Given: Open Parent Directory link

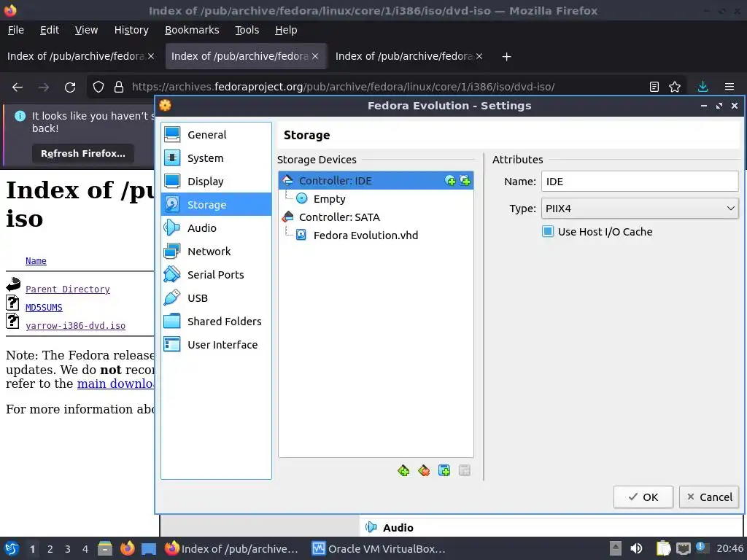Looking at the screenshot, I should pos(68,289).
